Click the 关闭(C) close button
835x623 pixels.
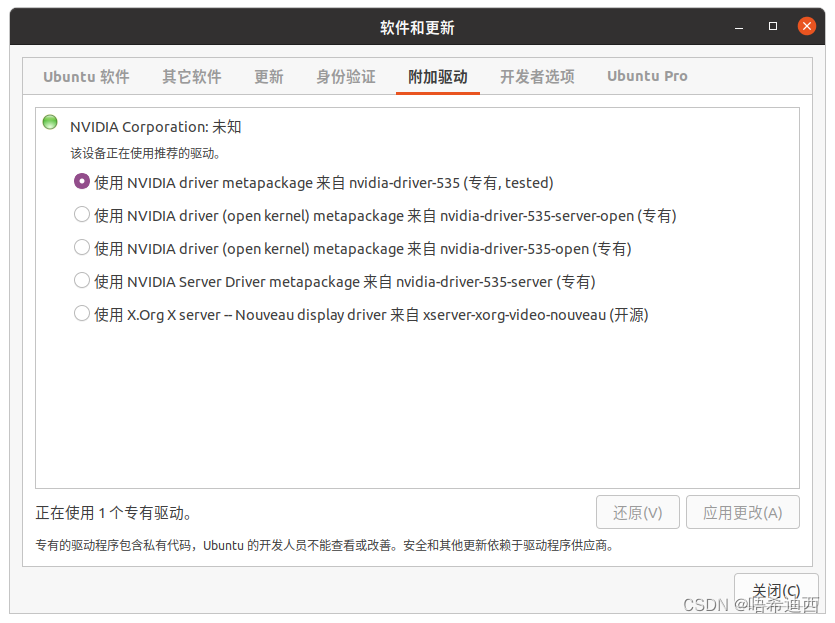[776, 591]
